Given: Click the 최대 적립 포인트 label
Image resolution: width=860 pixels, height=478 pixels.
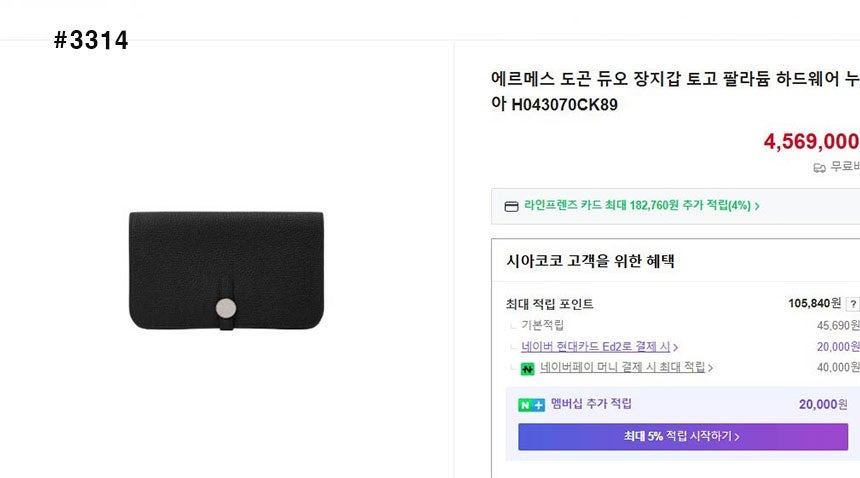Looking at the screenshot, I should 550,304.
